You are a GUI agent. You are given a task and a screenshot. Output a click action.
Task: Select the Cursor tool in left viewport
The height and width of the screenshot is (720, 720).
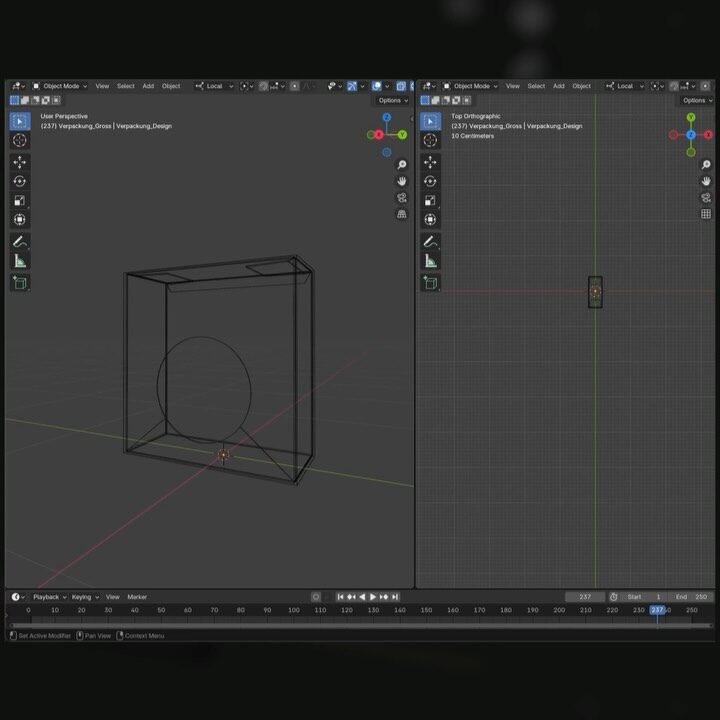click(20, 141)
